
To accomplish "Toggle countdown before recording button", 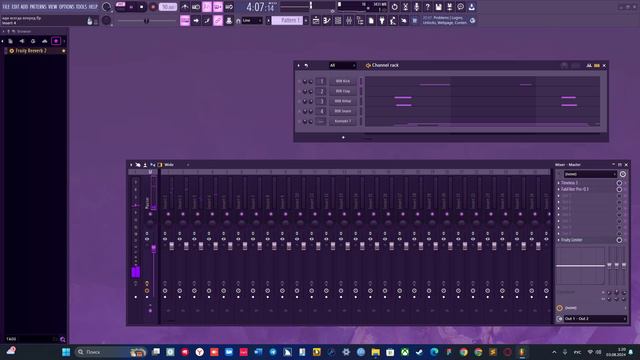I will coord(207,7).
